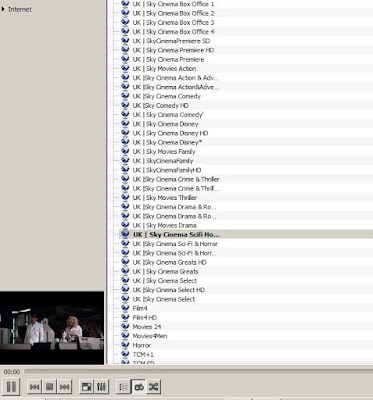This screenshot has height=400, width=373.
Task: Select the 'Movies4Men' playlist entry
Action: (x=150, y=336)
